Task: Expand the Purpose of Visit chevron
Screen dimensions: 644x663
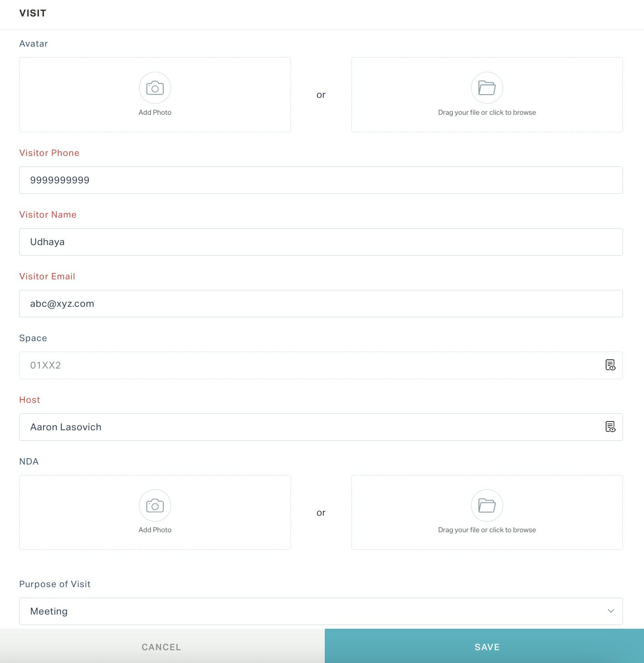Action: tap(611, 611)
